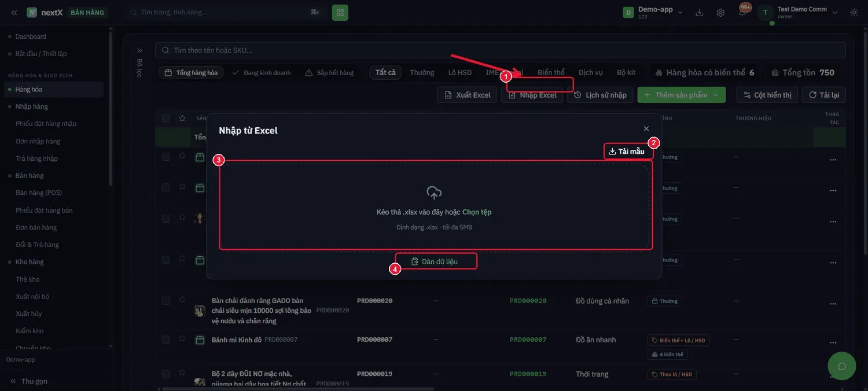
Task: Switch to the Biến thể tab
Action: [x=551, y=72]
